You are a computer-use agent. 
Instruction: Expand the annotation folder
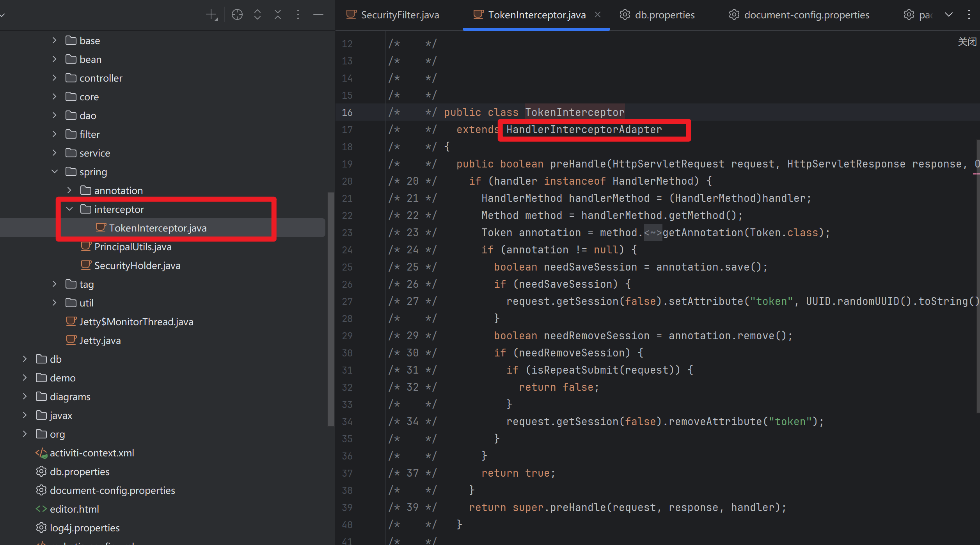coord(69,191)
